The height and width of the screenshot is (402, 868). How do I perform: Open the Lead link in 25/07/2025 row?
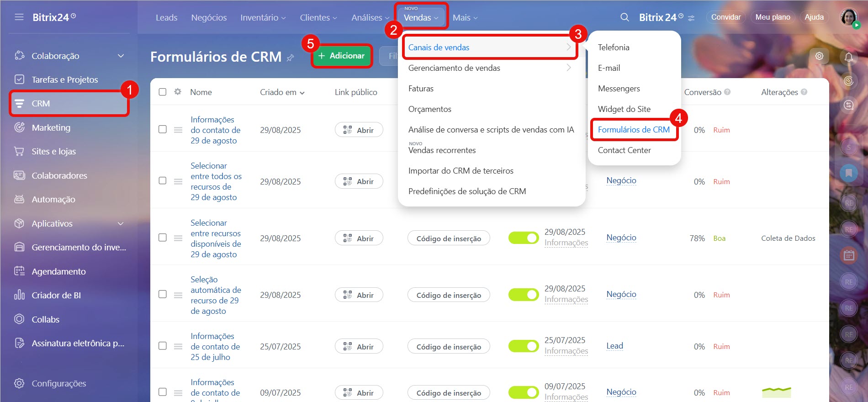tap(614, 346)
